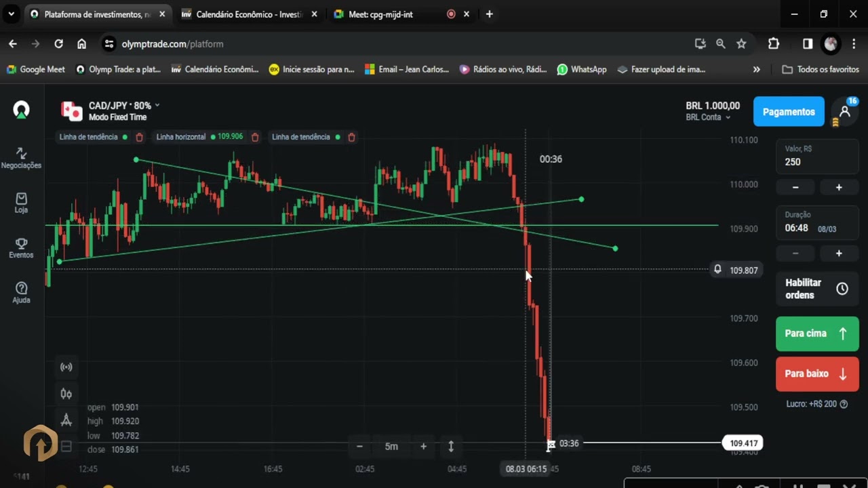The width and height of the screenshot is (868, 488).
Task: Zoom out chart with minus button
Action: 359,447
